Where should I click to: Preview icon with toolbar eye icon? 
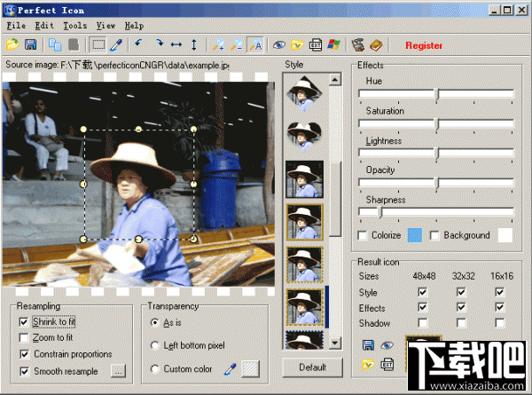[x=279, y=45]
